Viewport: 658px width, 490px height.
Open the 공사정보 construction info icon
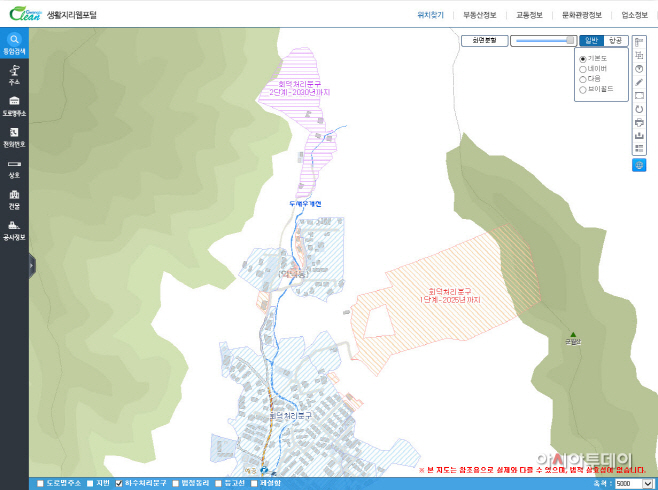coord(14,230)
